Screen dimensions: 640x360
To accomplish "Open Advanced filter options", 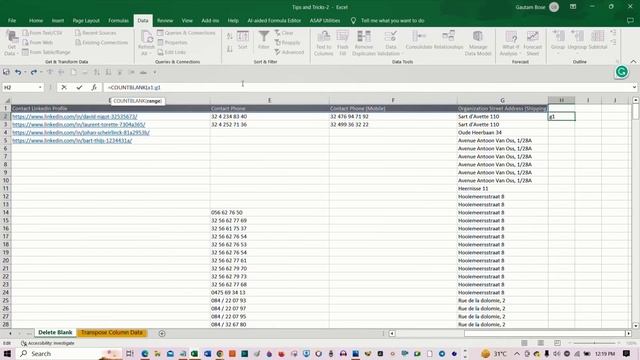I will (x=289, y=52).
